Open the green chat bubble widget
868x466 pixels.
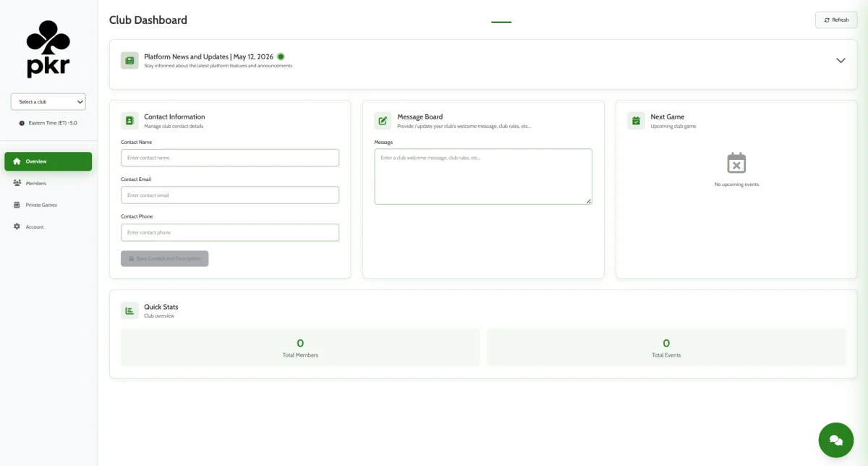click(836, 440)
